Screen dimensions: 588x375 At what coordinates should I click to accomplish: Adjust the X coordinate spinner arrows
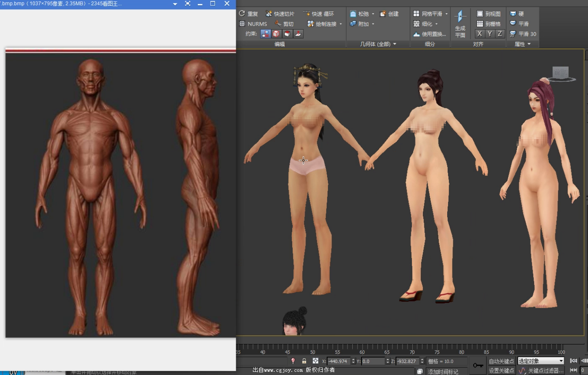pyautogui.click(x=353, y=361)
